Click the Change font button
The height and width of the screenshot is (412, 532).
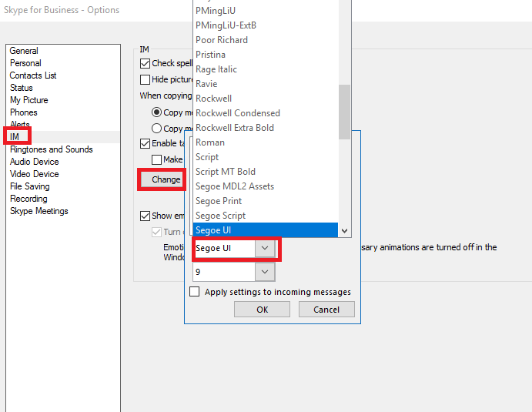click(162, 179)
